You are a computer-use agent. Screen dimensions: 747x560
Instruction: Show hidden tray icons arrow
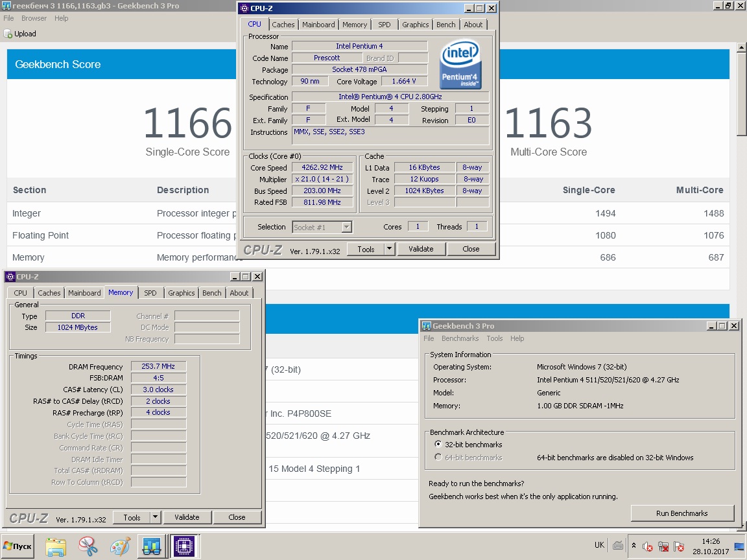tap(634, 546)
